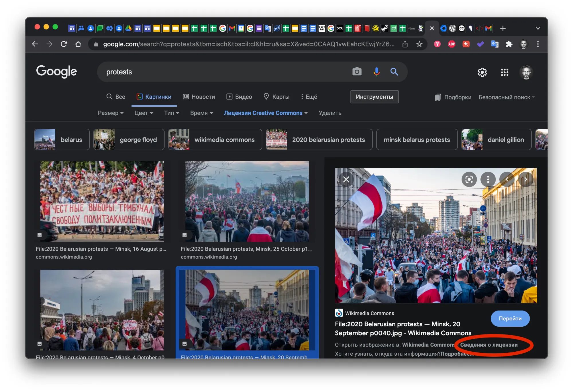Image resolution: width=573 pixels, height=392 pixels.
Task: Open Лицензии Creative Commons dropdown
Action: pyautogui.click(x=266, y=113)
